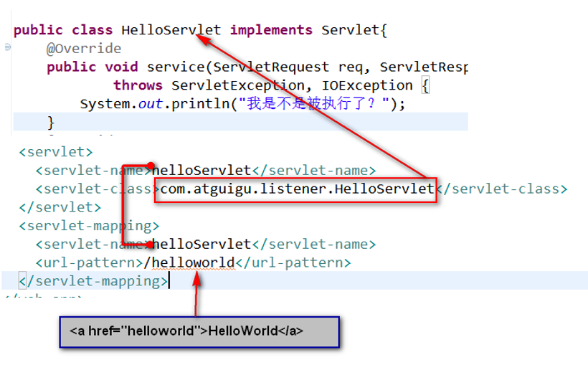The image size is (588, 365).
Task: Click the 'implements' keyword
Action: pos(271,30)
